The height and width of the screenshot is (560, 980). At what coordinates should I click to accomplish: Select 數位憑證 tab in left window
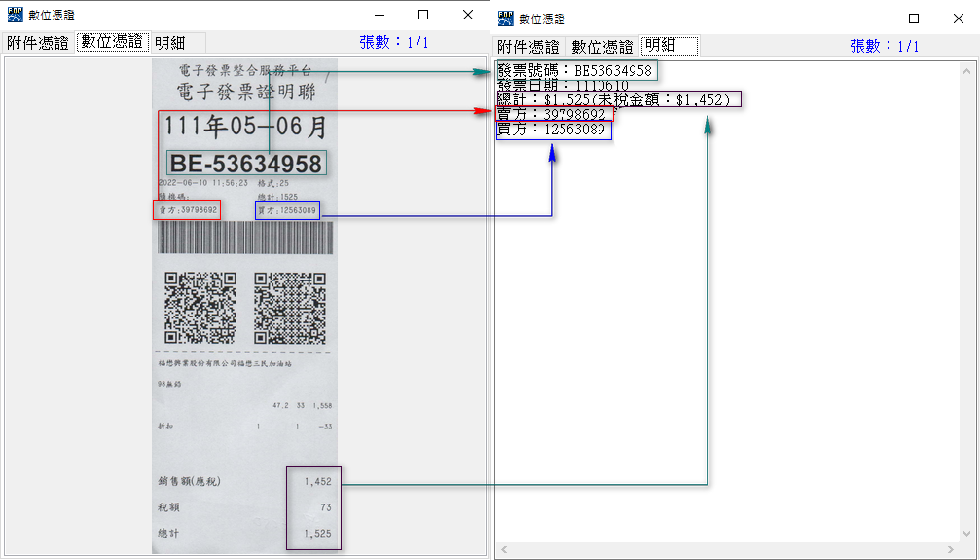pos(113,42)
